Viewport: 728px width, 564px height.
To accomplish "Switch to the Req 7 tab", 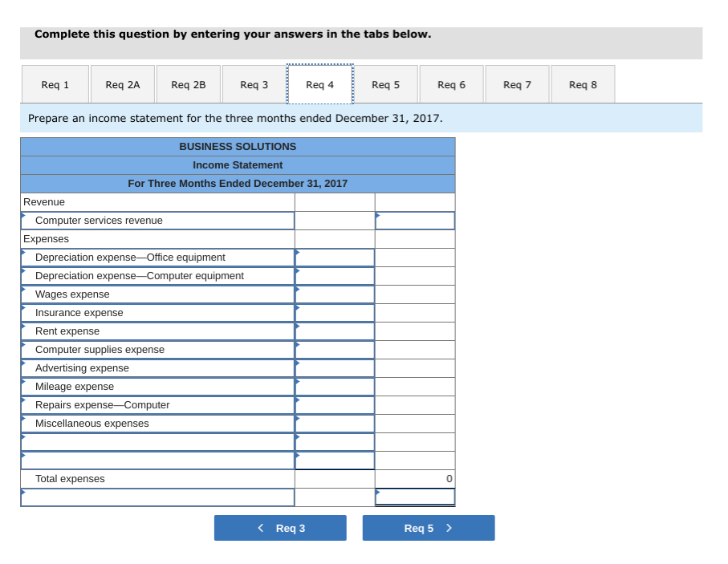I will [516, 83].
